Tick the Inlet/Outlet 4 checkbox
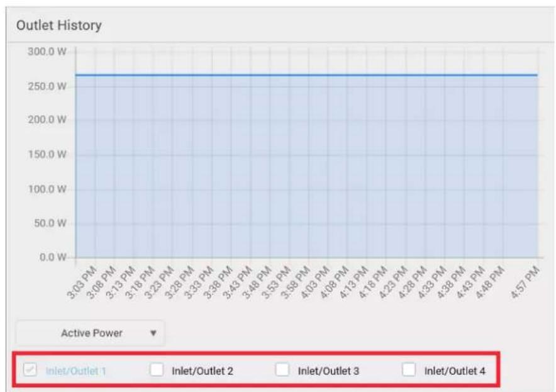 point(409,369)
